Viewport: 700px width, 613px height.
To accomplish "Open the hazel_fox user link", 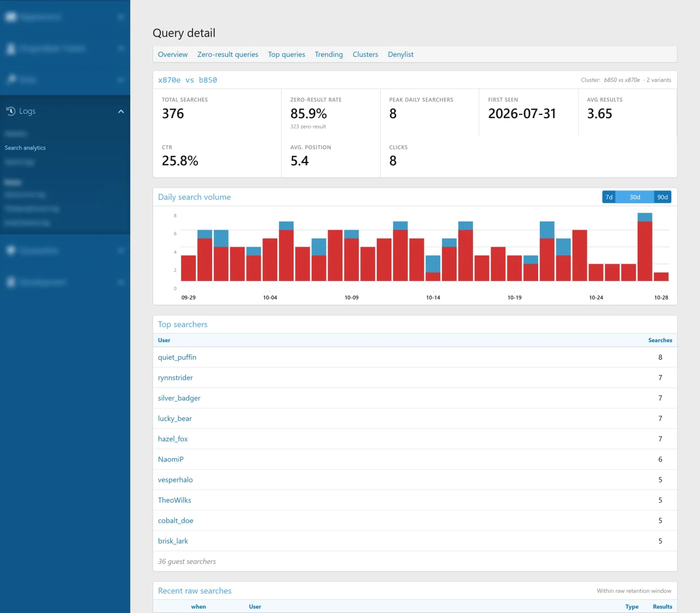I will pyautogui.click(x=173, y=439).
